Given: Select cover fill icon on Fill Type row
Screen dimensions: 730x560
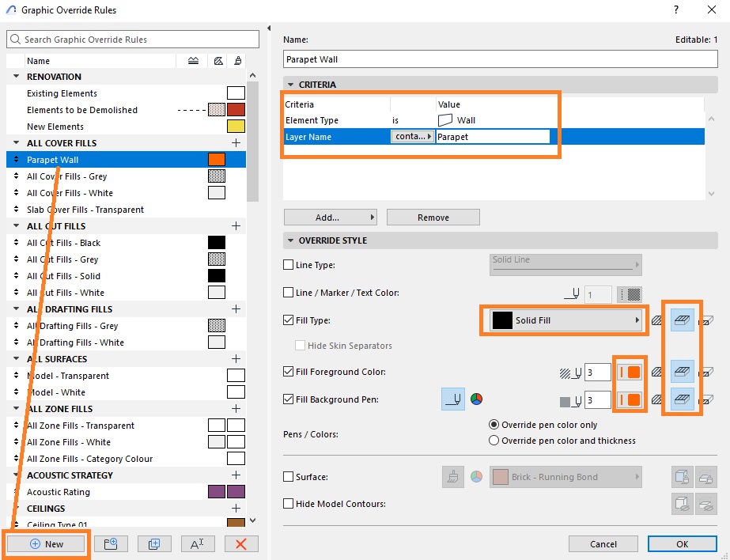Looking at the screenshot, I should coord(682,320).
